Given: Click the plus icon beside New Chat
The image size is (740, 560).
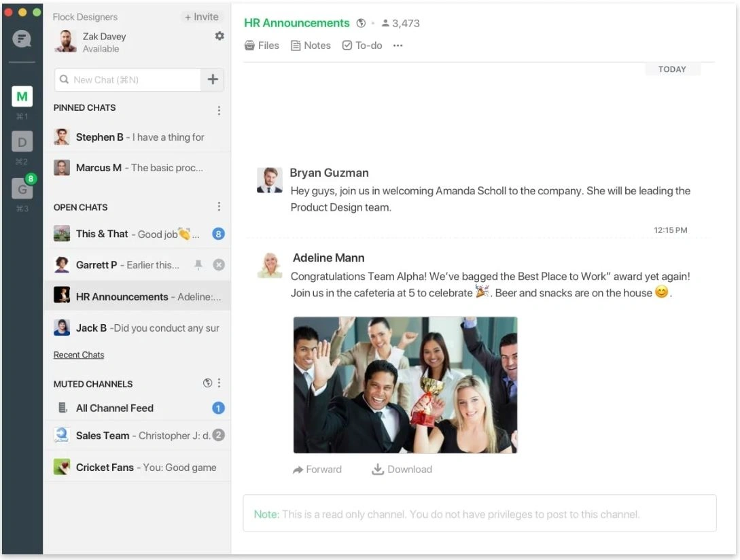Looking at the screenshot, I should [x=213, y=80].
